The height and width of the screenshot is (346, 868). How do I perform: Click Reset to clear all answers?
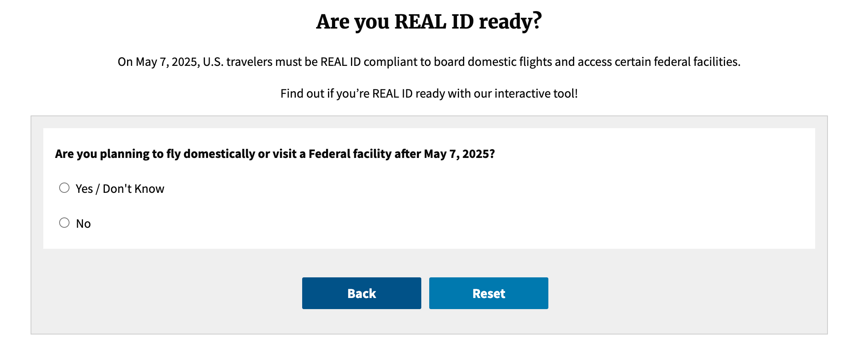[x=488, y=293]
